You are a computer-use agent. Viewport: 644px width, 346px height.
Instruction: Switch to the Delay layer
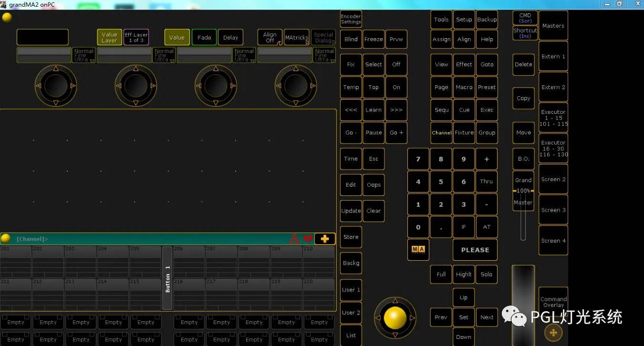tap(230, 37)
